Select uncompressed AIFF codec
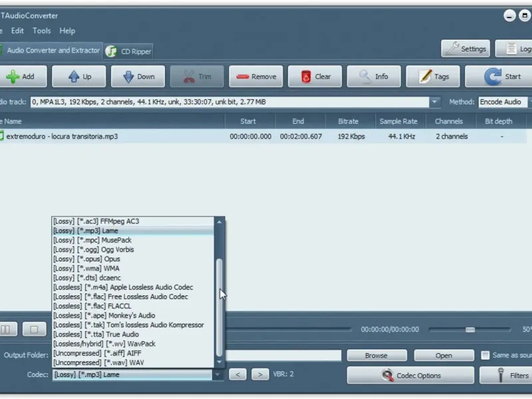 coord(134,353)
